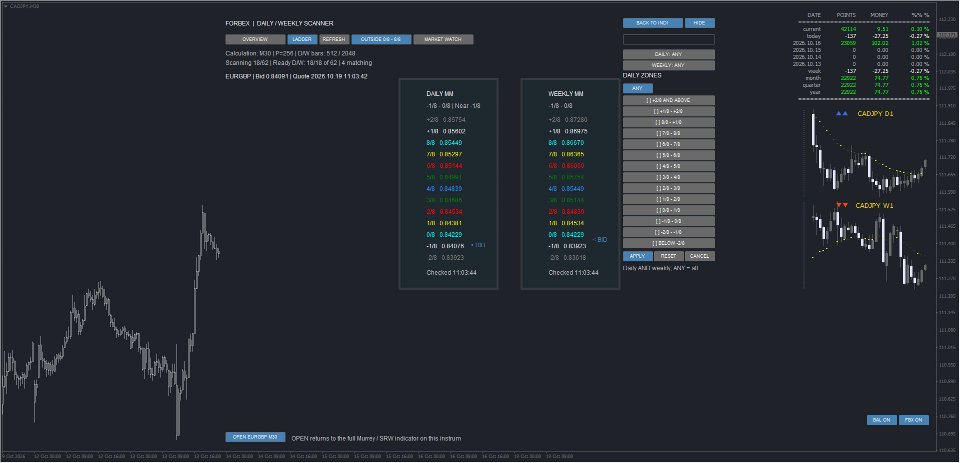This screenshot has height=463, width=960.
Task: Check the 4/8 - 5/8 zone
Action: [x=669, y=166]
